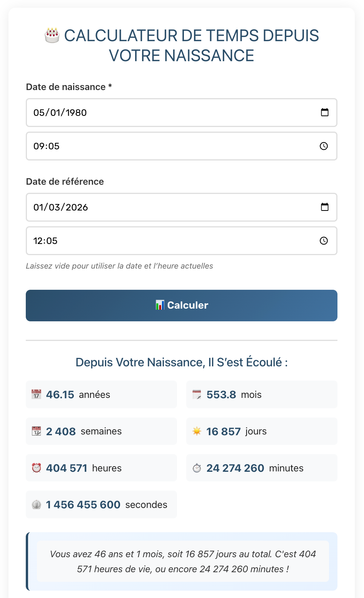Click the summary text about 46 ans
The image size is (364, 598).
click(x=182, y=561)
